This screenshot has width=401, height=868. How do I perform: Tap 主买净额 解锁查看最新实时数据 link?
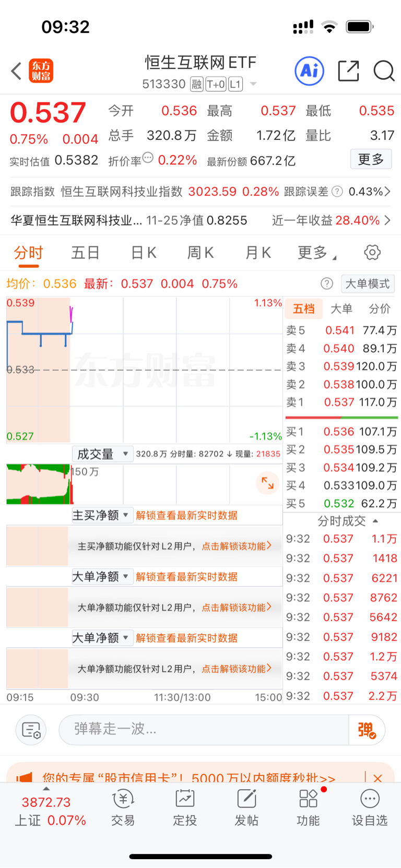click(186, 516)
